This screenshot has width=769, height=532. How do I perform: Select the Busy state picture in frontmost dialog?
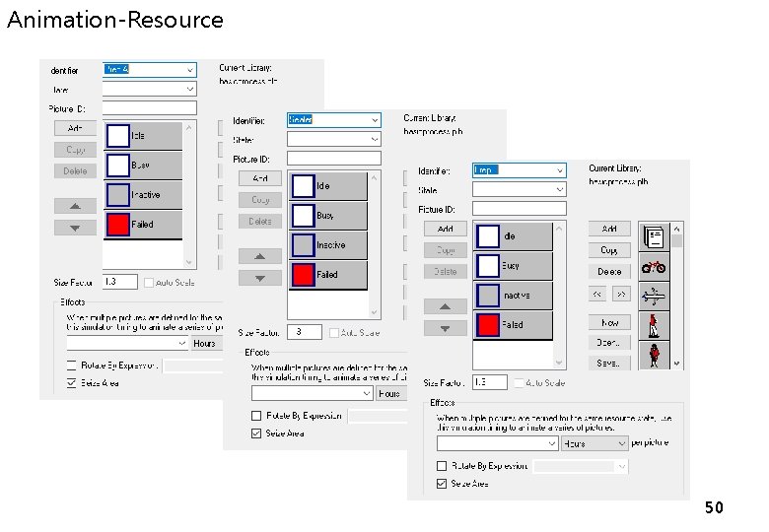click(513, 266)
